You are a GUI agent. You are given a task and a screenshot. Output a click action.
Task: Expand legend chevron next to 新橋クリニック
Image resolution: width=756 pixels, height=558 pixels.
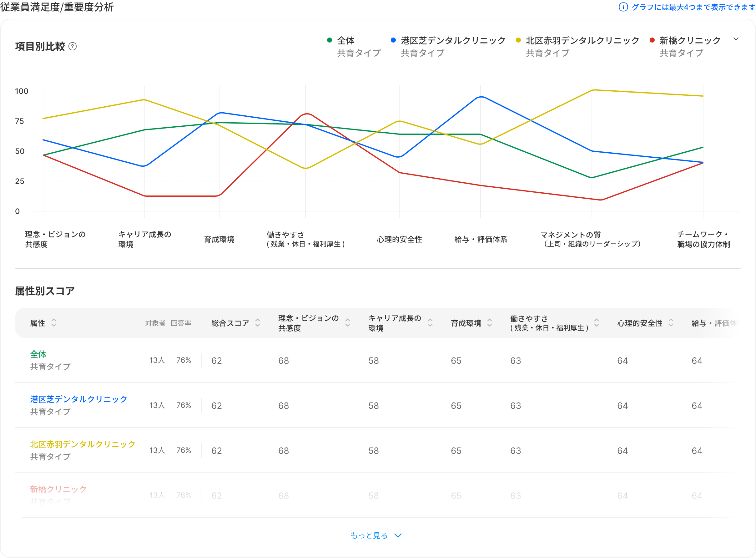(x=736, y=39)
